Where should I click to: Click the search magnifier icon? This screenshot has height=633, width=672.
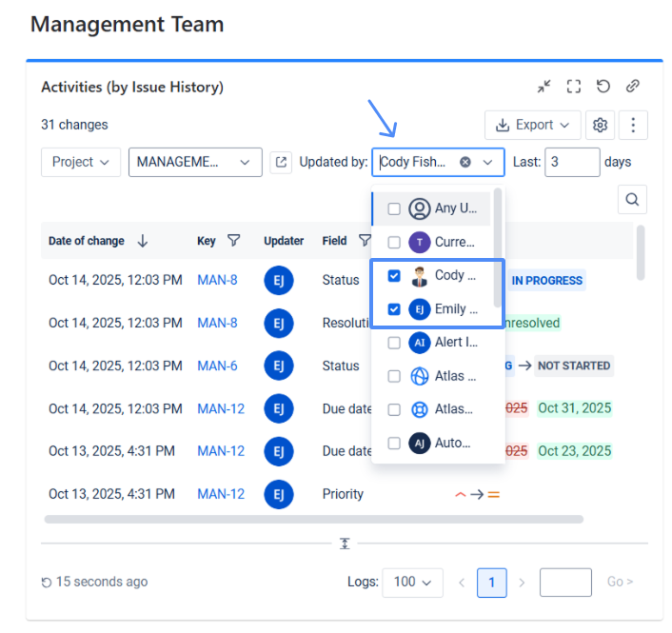(x=632, y=200)
